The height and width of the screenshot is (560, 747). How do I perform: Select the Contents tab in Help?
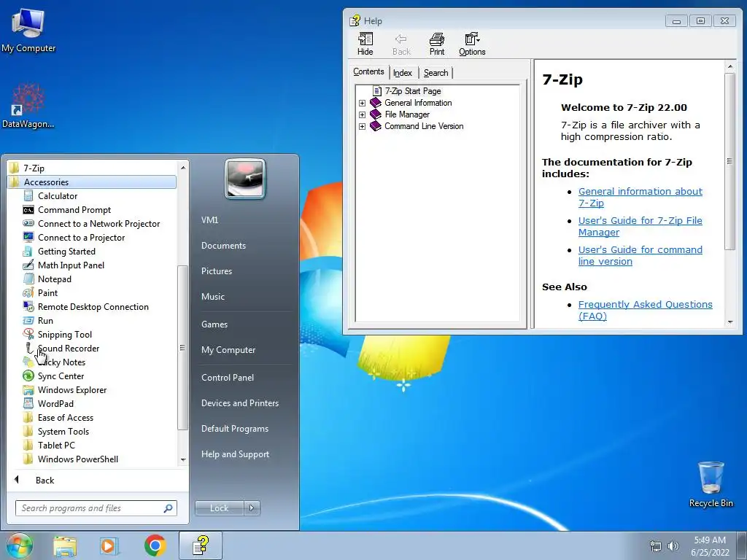coord(368,72)
